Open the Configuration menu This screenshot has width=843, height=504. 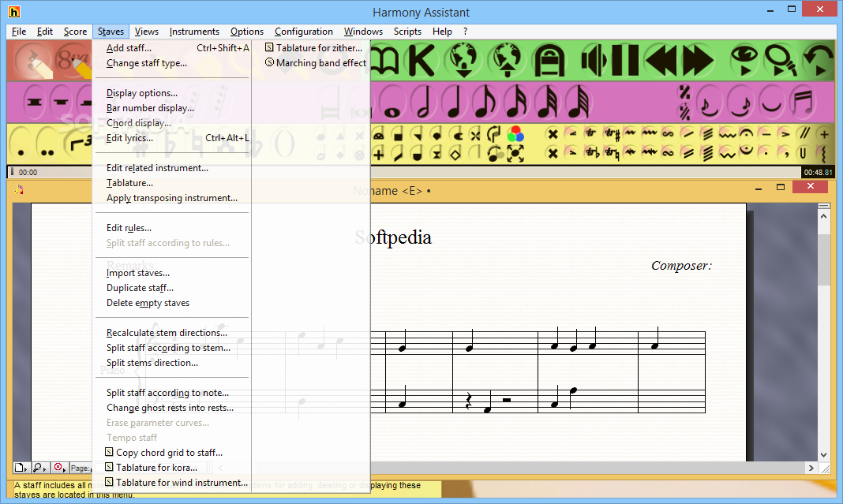pyautogui.click(x=304, y=32)
